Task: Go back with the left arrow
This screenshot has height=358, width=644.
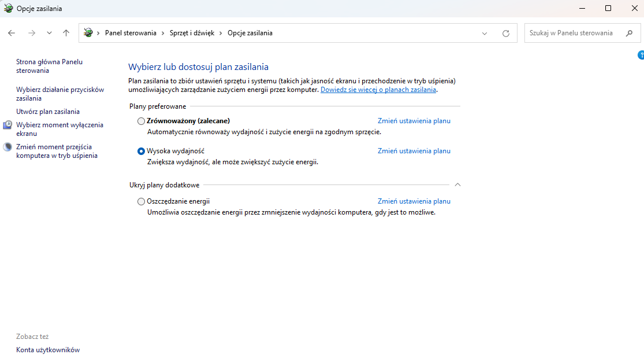Action: coord(12,33)
